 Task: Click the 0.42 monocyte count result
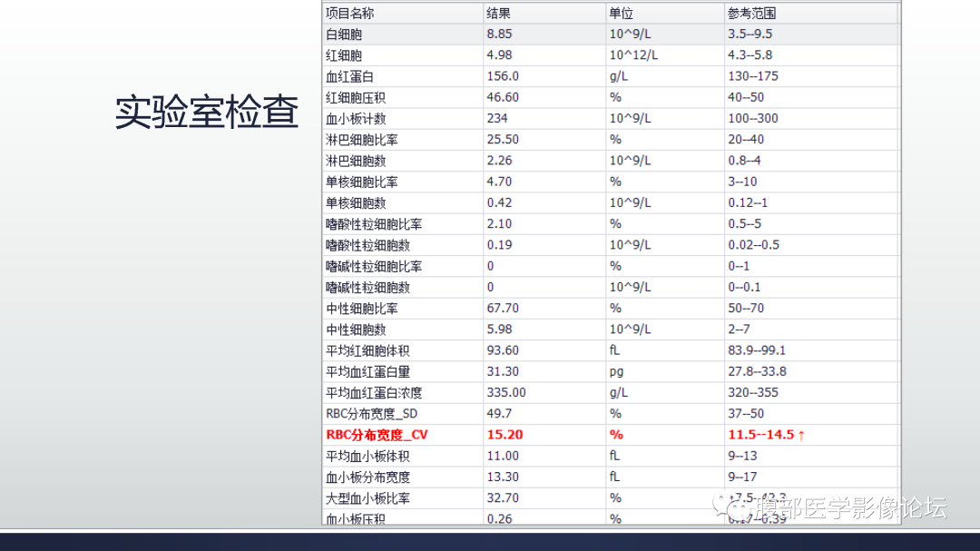coord(499,202)
